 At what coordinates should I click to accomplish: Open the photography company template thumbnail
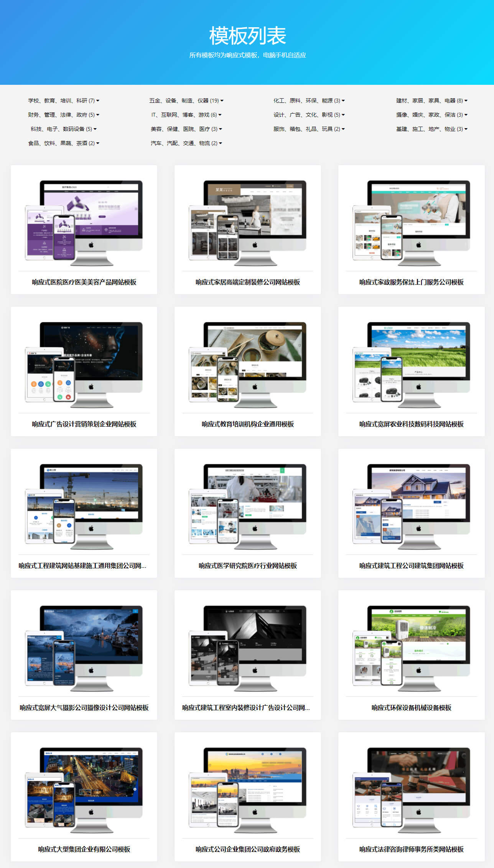84,648
